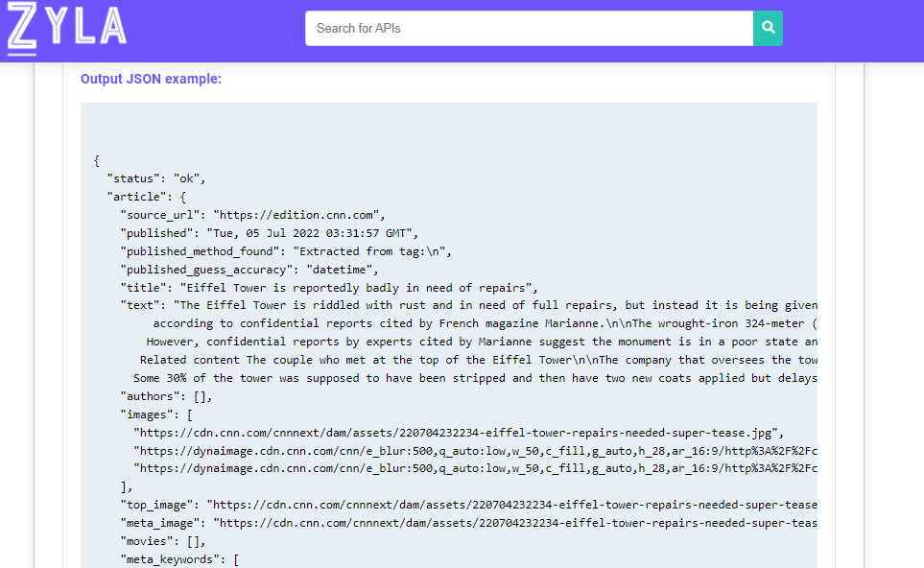
Task: Select the published_guess_accuracy datetime line
Action: pos(249,270)
